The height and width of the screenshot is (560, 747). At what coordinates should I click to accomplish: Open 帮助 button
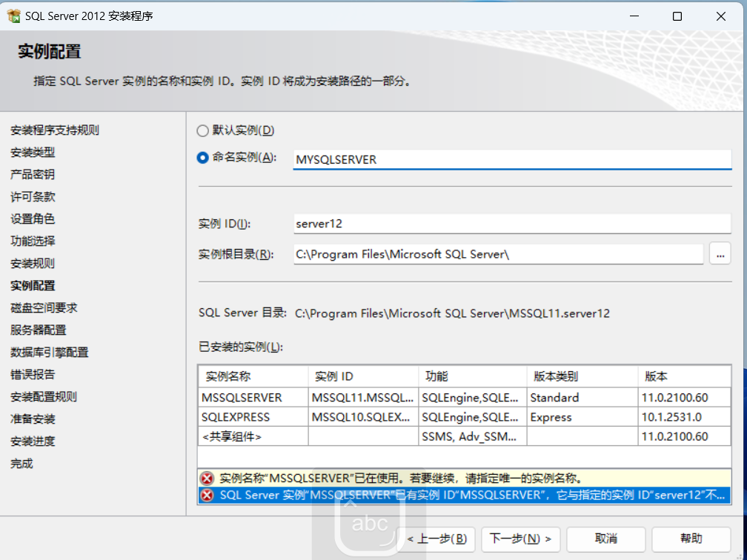691,539
